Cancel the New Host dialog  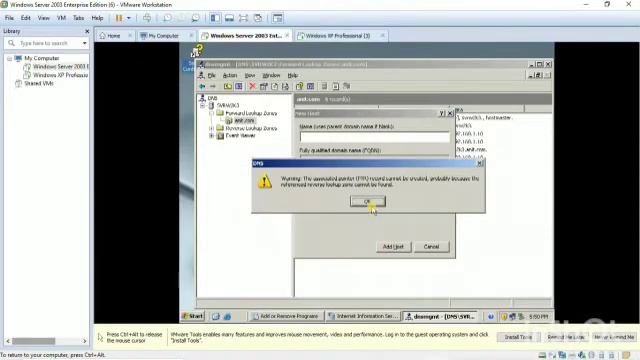[431, 247]
